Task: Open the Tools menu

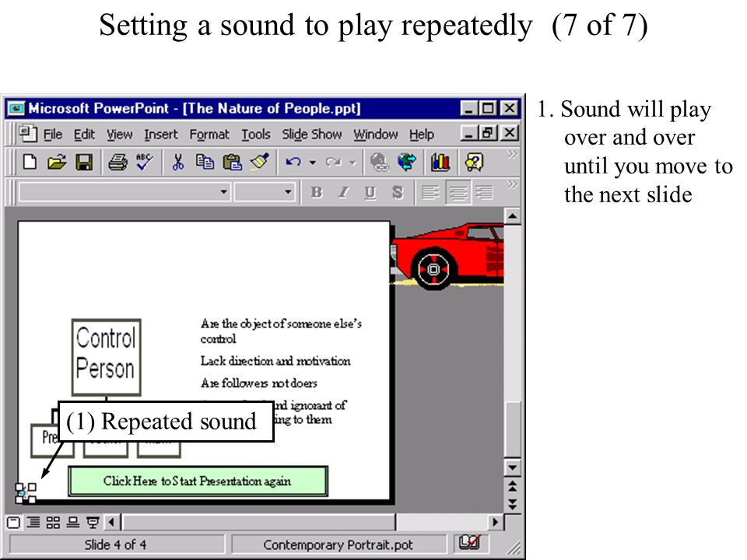Action: click(x=256, y=135)
